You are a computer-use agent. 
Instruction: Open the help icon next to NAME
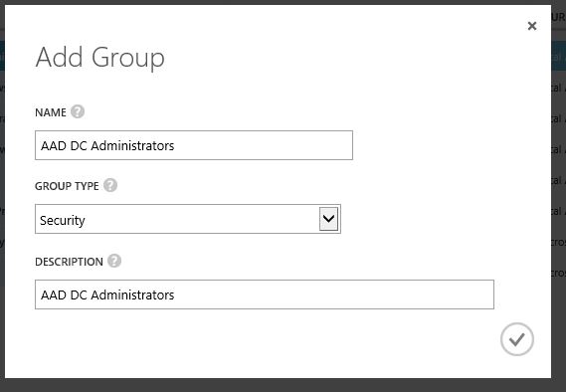(x=78, y=111)
